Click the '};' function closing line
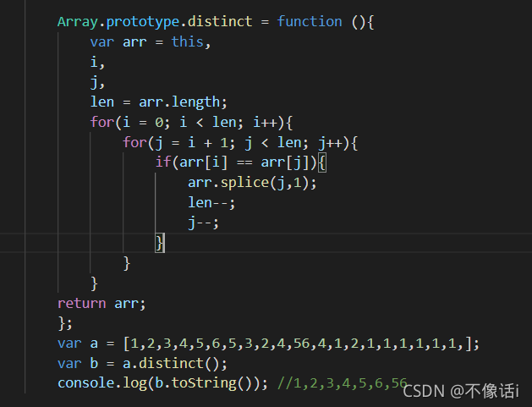 (65, 323)
